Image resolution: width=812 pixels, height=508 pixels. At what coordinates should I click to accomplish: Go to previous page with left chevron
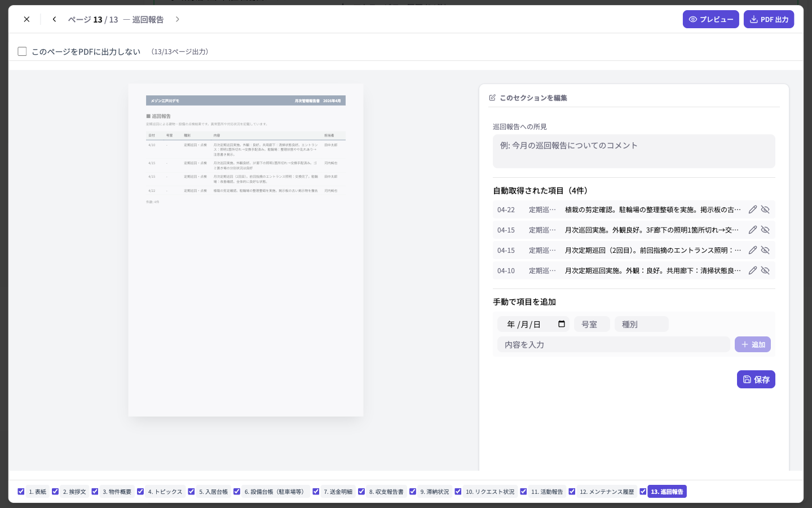coord(54,19)
